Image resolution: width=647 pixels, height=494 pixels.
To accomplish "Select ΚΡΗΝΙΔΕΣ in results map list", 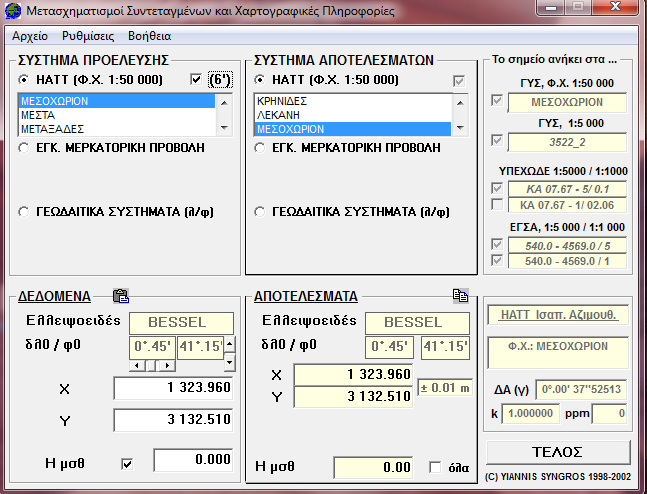I will tap(353, 101).
